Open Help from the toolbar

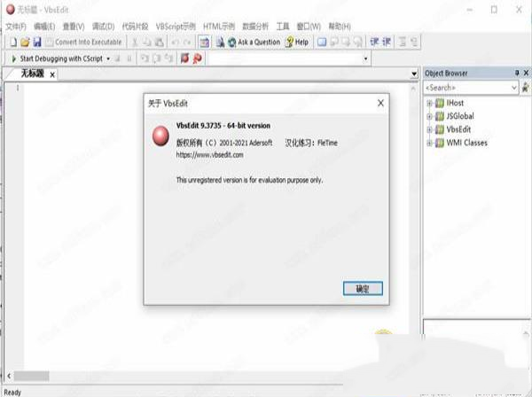tap(297, 42)
